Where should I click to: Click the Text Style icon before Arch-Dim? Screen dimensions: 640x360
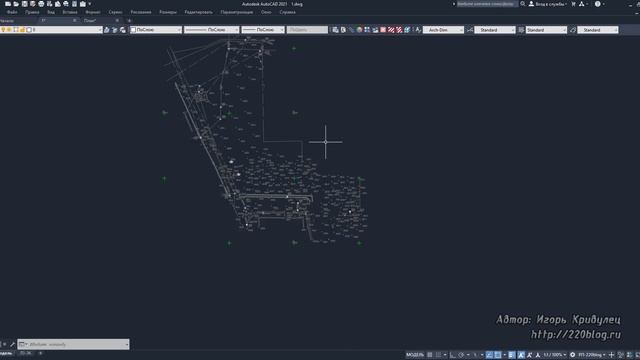[x=418, y=30]
